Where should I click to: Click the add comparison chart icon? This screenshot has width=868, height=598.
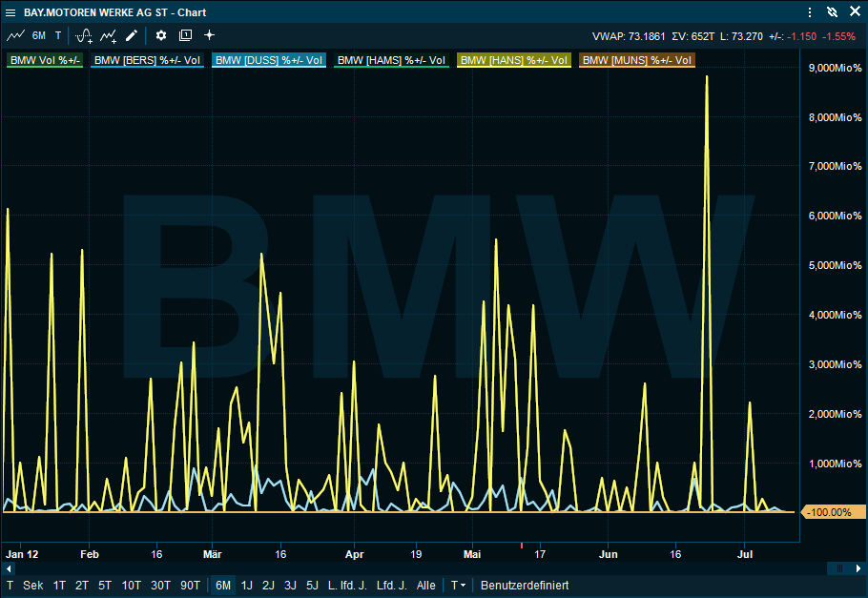tap(109, 35)
